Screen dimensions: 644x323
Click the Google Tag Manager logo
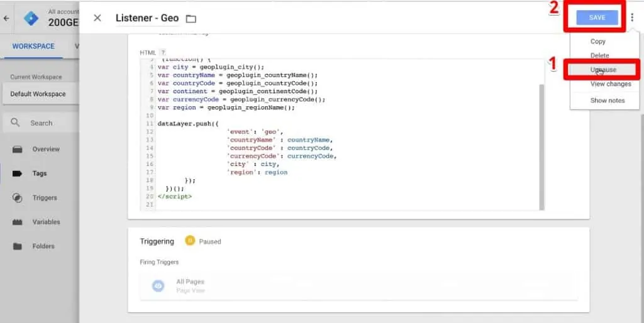point(31,18)
